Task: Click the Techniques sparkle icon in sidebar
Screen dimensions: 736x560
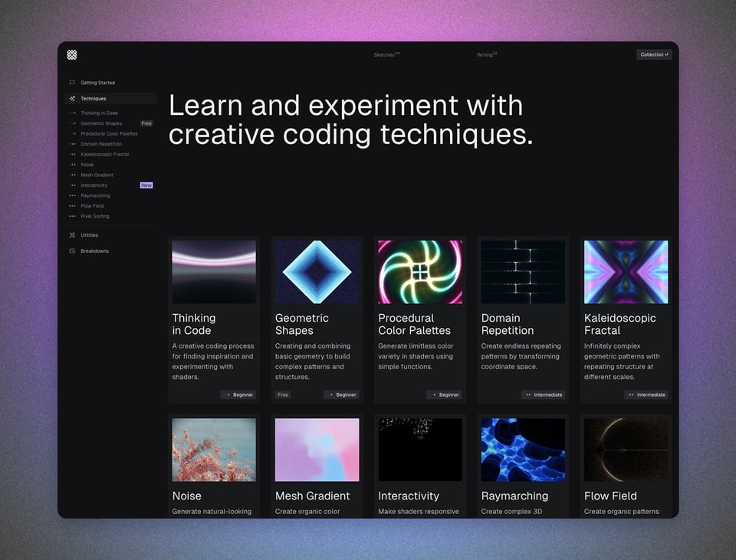Action: coord(72,99)
